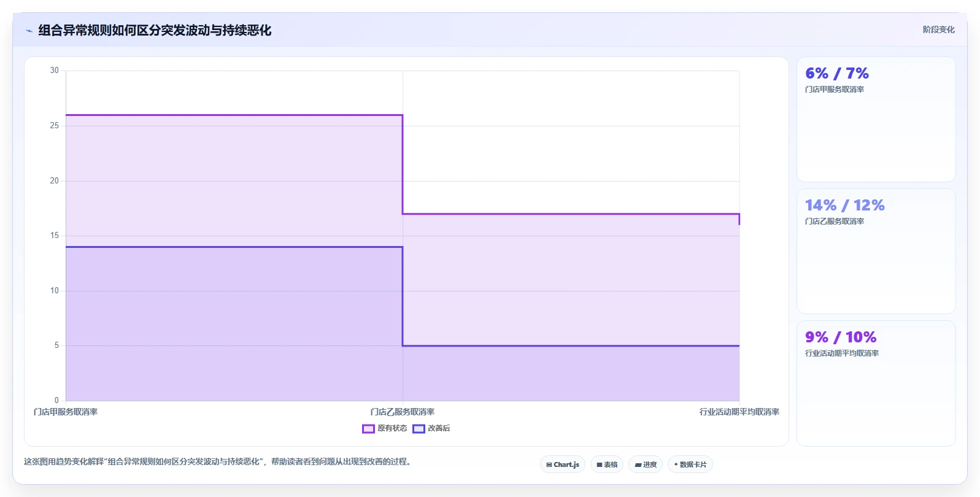Click the panel title 组合异常规则如何区分突发波动与持续恶化
980x497 pixels.
155,30
